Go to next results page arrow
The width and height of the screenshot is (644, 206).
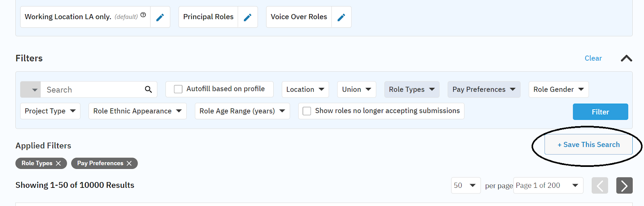pos(624,185)
